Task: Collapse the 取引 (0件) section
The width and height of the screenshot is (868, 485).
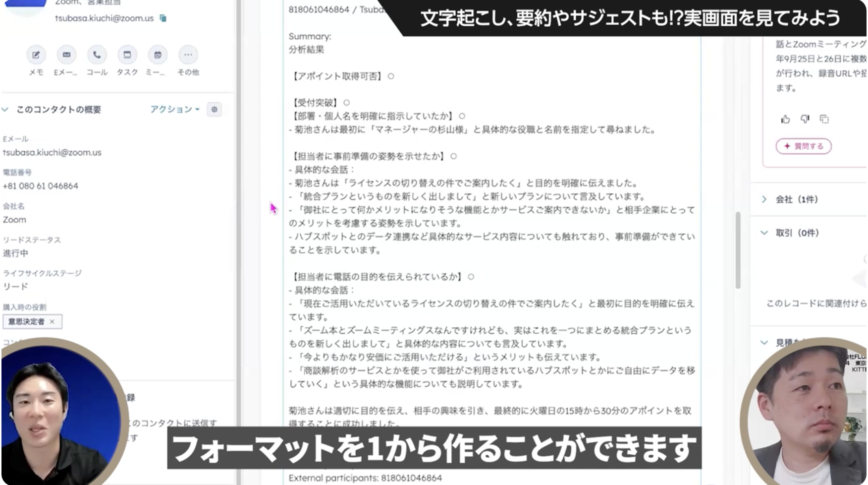Action: (x=764, y=233)
